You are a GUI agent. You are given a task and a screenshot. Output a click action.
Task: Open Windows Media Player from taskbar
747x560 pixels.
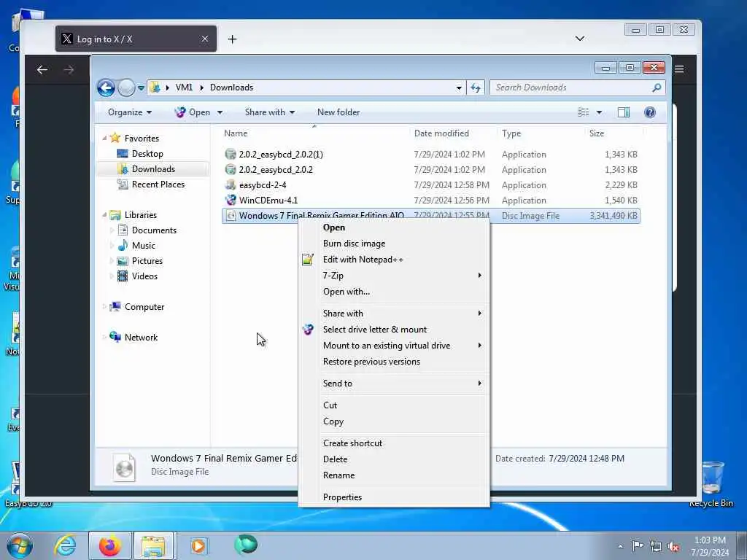point(198,545)
